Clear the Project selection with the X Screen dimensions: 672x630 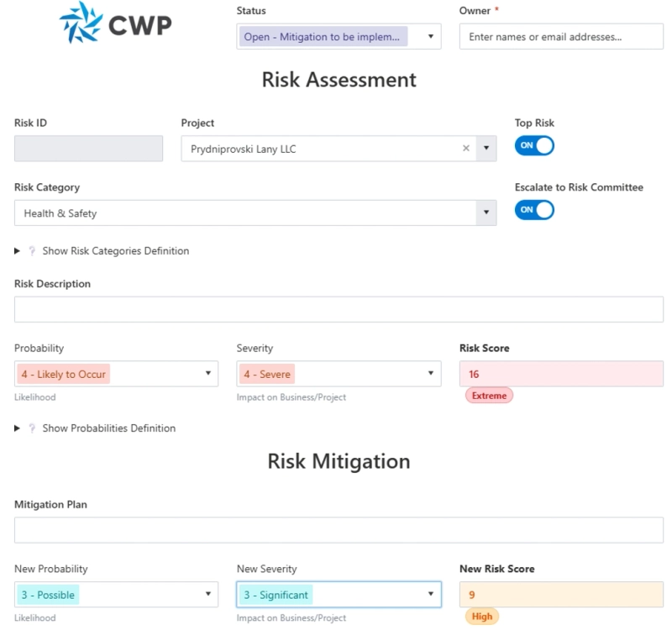[466, 149]
